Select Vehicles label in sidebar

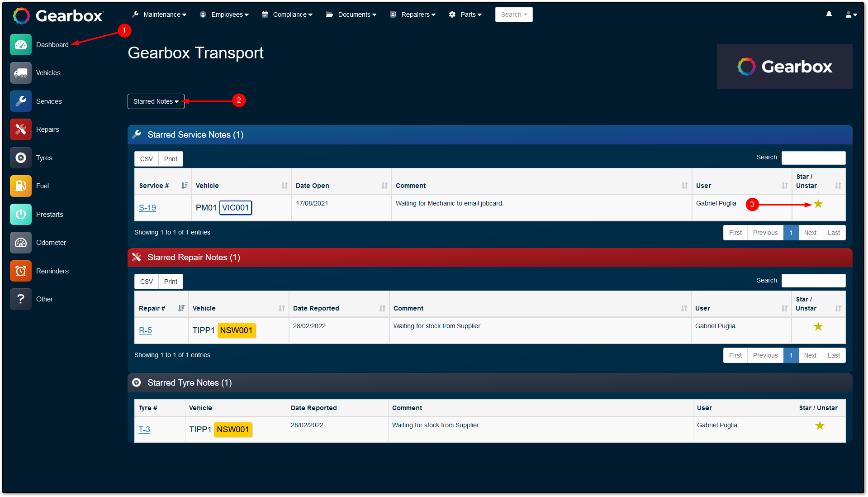(48, 73)
